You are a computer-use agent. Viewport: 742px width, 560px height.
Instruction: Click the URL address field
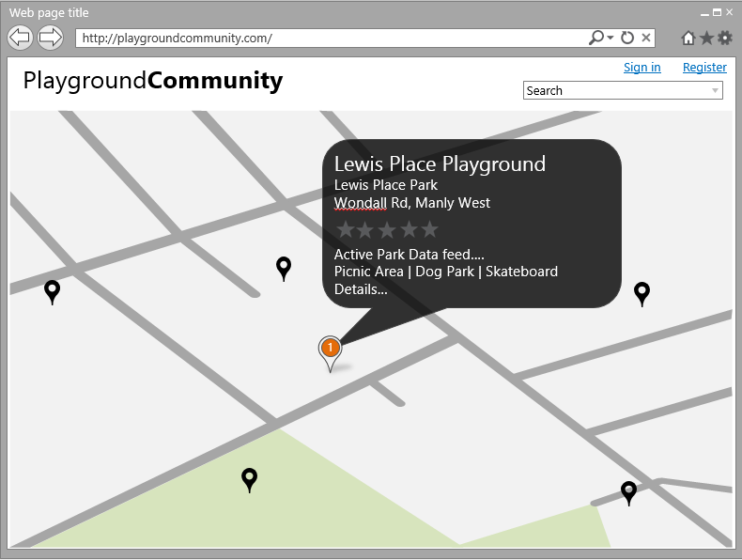pos(329,39)
